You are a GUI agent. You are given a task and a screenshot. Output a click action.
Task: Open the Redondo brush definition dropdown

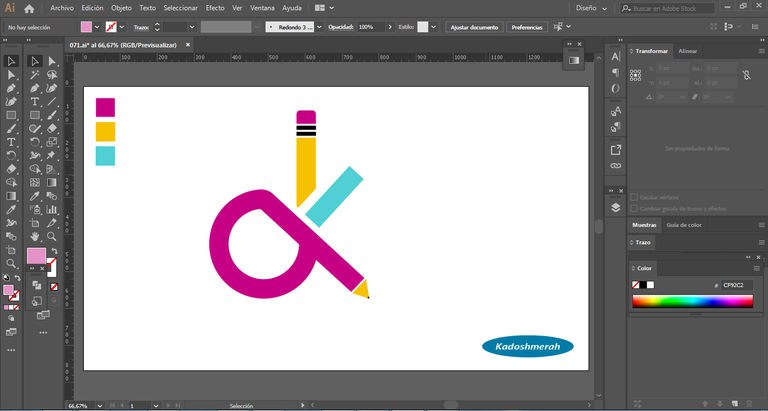point(319,27)
